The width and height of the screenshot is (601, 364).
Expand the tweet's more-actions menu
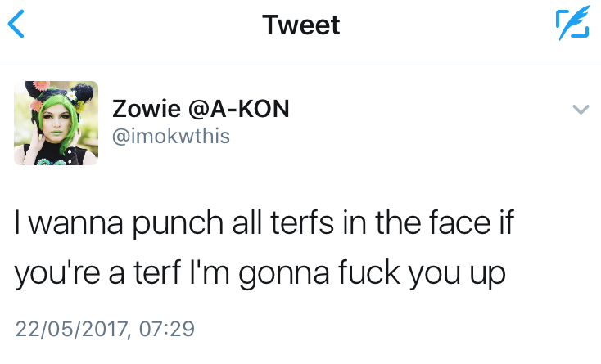pos(580,110)
